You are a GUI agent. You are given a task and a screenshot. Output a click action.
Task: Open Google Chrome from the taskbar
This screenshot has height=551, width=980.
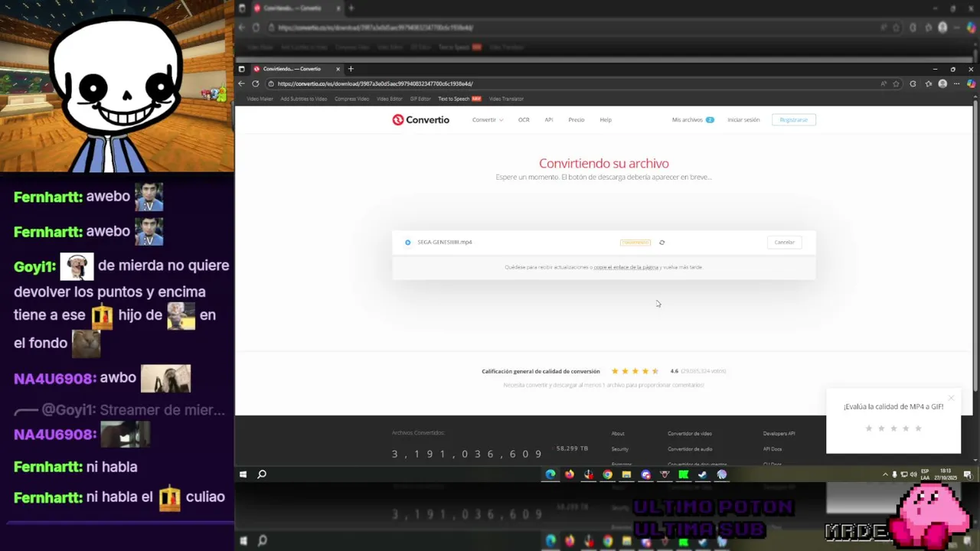(x=607, y=474)
